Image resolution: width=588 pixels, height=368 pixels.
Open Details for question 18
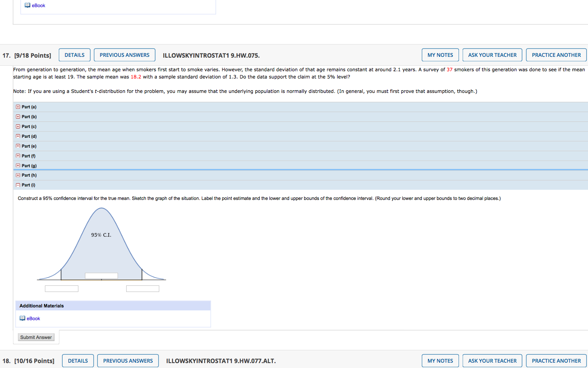click(78, 361)
